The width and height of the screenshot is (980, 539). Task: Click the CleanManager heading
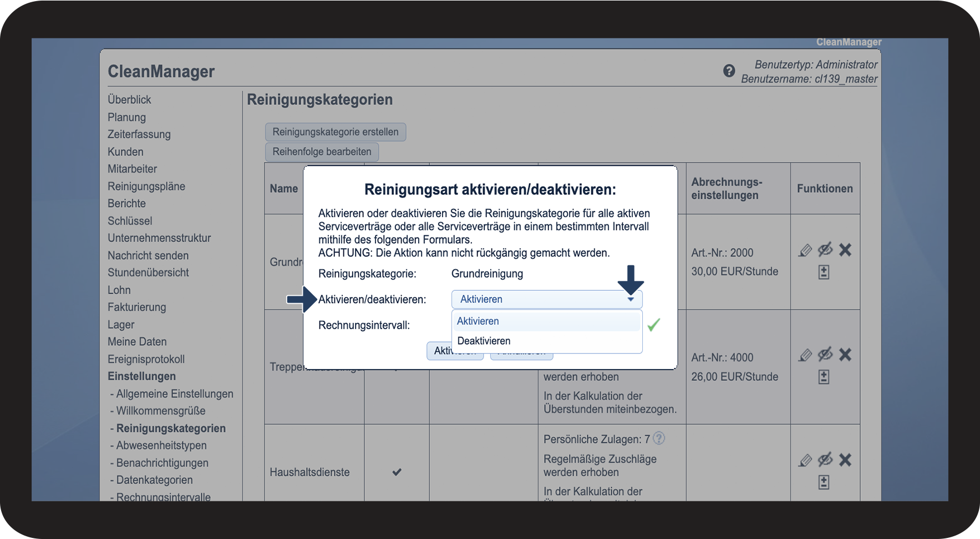(161, 72)
